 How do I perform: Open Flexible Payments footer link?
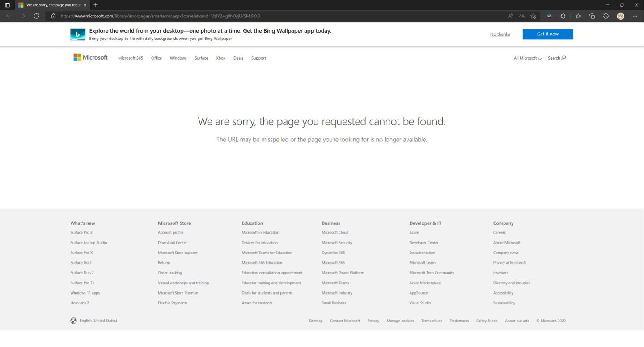coord(173,303)
